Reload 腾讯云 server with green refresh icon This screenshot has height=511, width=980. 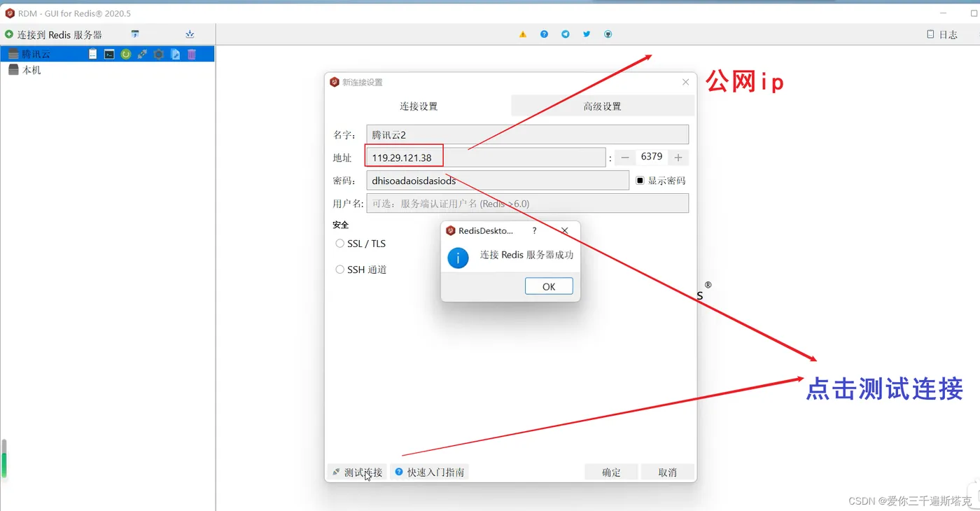click(x=126, y=54)
